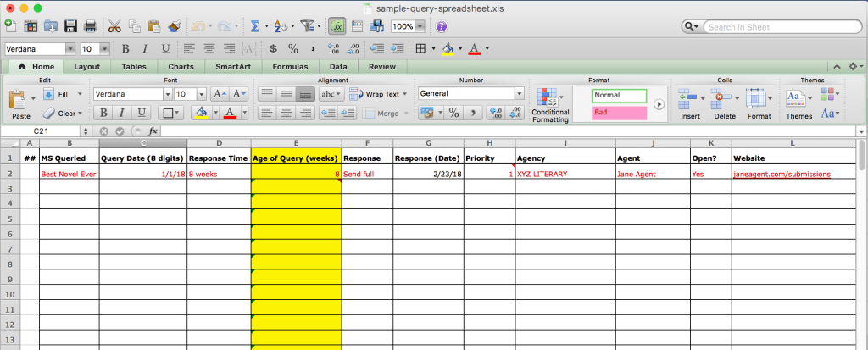Click the red font color A in the ribbon
Screen dimensions: 868x350
[x=231, y=113]
